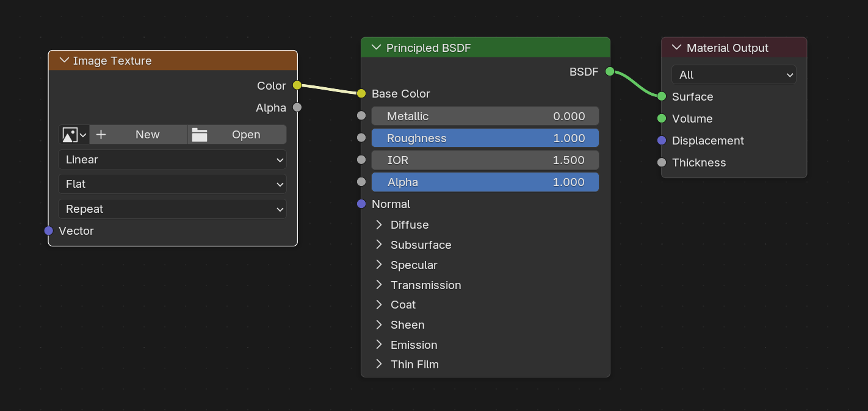
Task: Open the All target dropdown
Action: tap(734, 74)
